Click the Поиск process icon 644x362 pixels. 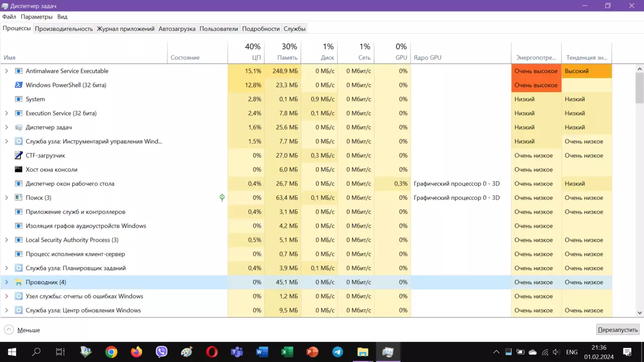click(x=19, y=198)
